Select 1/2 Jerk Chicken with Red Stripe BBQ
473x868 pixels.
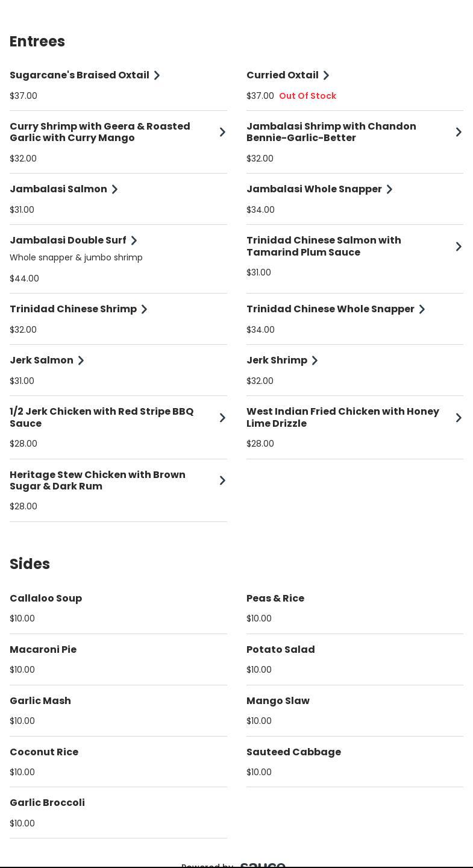pos(102,417)
